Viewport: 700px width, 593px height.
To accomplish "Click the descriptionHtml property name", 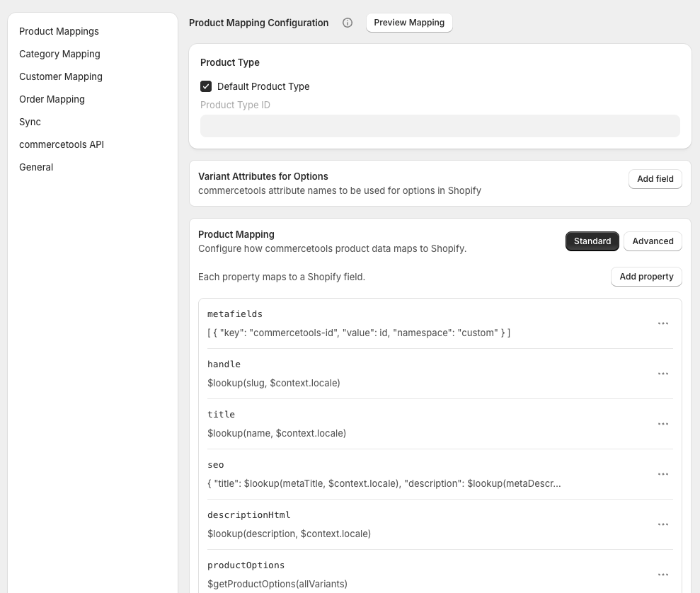I will 248,515.
